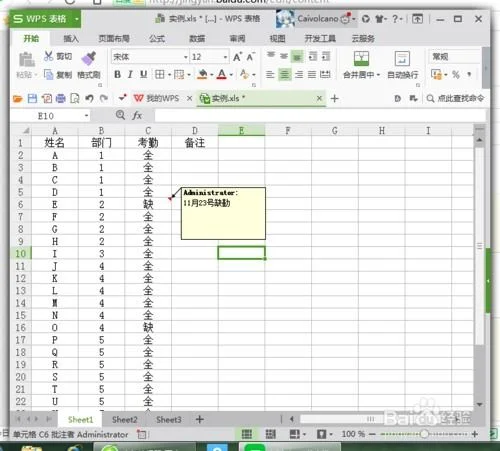500x451 pixels.
Task: Click the zoom in plus button
Action: [x=475, y=434]
